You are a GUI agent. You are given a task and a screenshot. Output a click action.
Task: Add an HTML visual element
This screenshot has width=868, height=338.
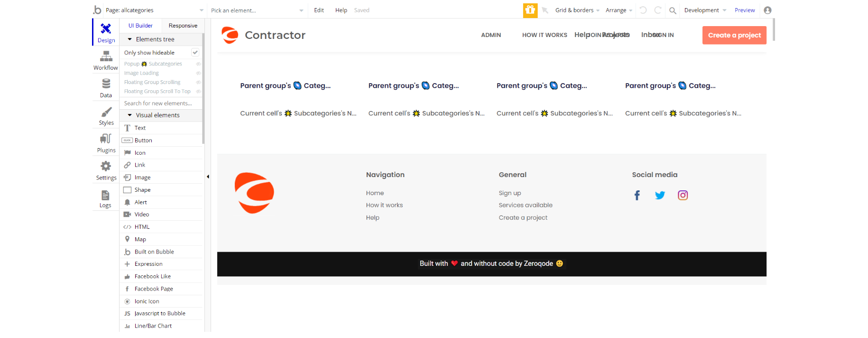(x=162, y=226)
